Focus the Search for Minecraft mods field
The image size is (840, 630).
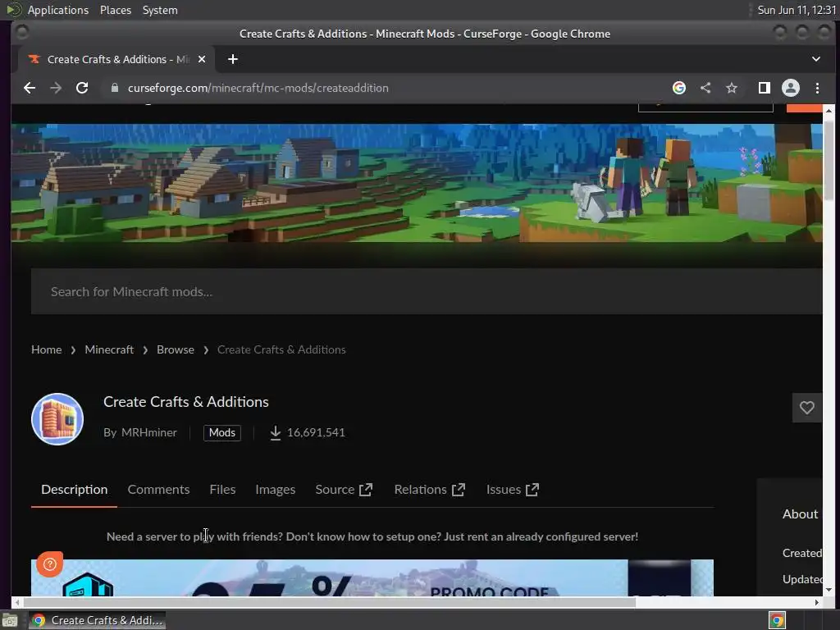[427, 291]
